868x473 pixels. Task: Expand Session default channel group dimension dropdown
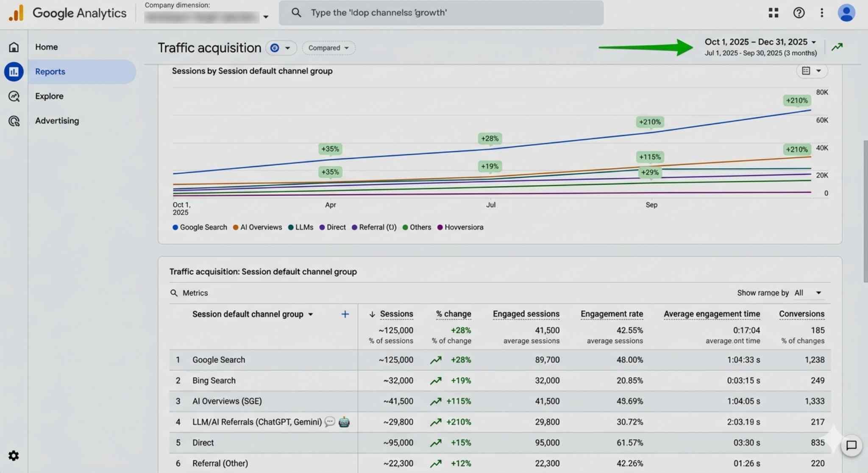pos(253,314)
